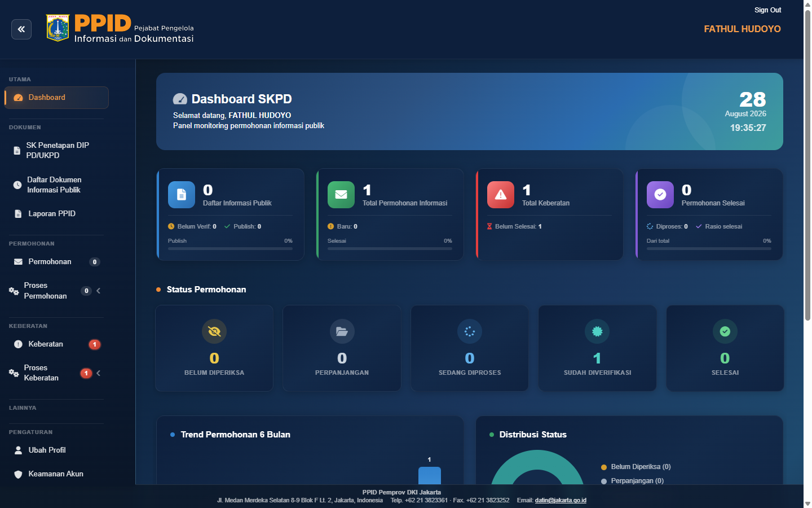
Task: Select the Perpanjangan status card
Action: (342, 348)
